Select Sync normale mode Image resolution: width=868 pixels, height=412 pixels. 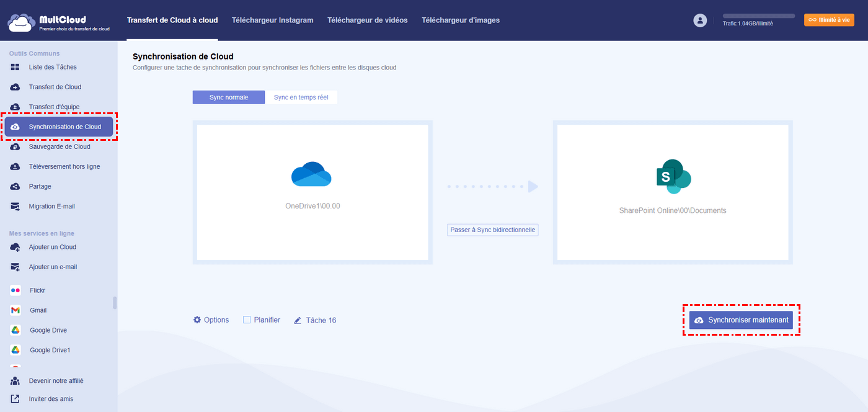(229, 97)
